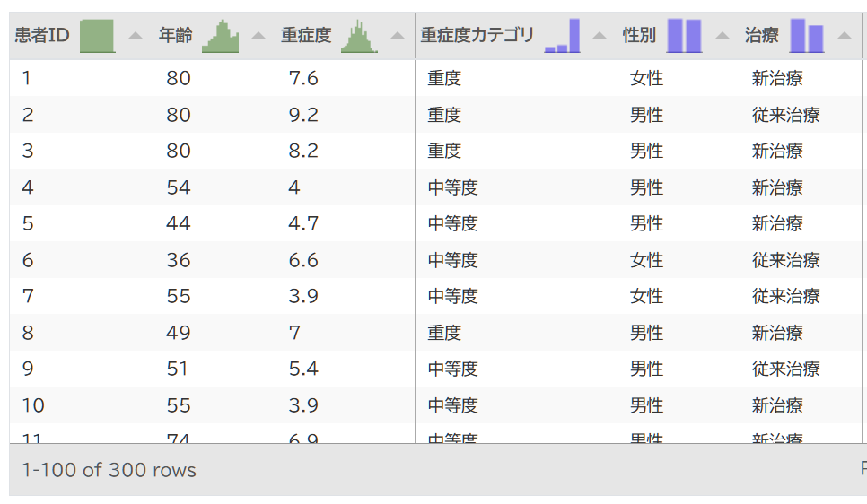Open the sort arrow for 年齢 column
Viewport: 867px width, 504px height.
point(258,36)
